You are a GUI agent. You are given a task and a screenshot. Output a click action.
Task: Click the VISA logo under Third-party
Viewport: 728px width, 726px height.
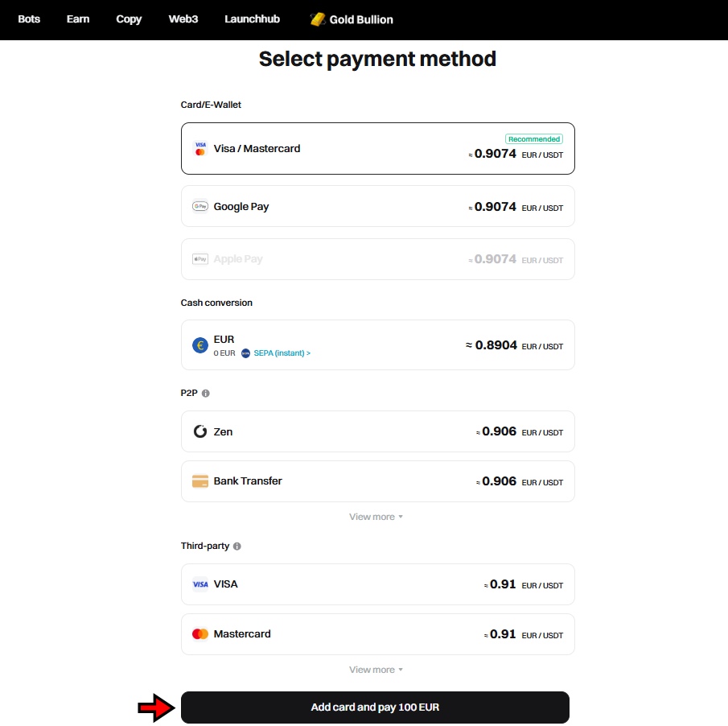pos(199,584)
